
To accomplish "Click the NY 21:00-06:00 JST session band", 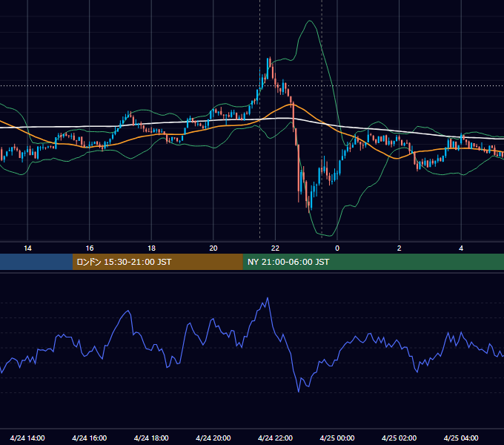I will click(373, 262).
